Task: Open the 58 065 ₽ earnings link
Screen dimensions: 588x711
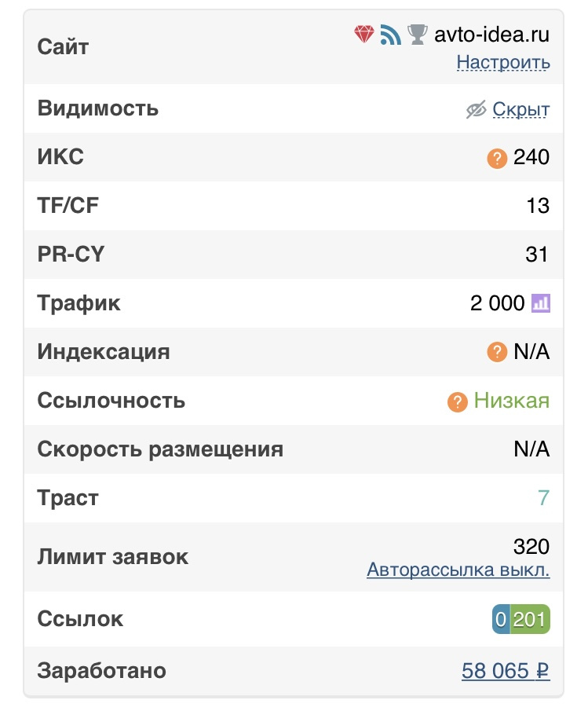Action: pyautogui.click(x=506, y=671)
